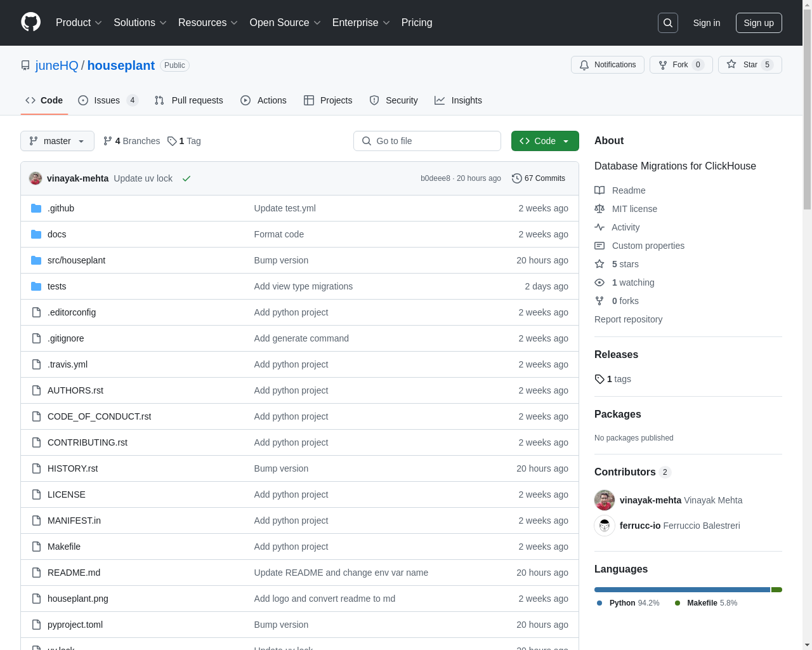Click the .github folder icon
This screenshot has width=812, height=650.
click(36, 208)
